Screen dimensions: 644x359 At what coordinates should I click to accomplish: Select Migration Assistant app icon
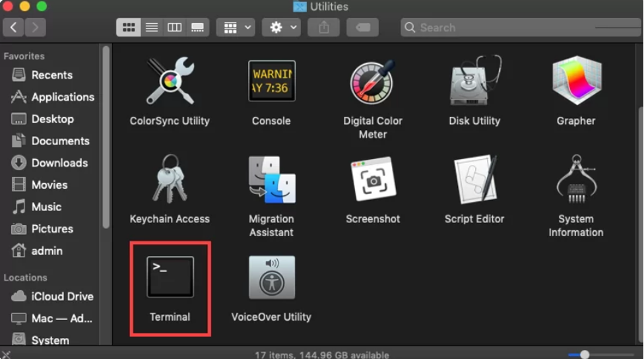tap(271, 179)
